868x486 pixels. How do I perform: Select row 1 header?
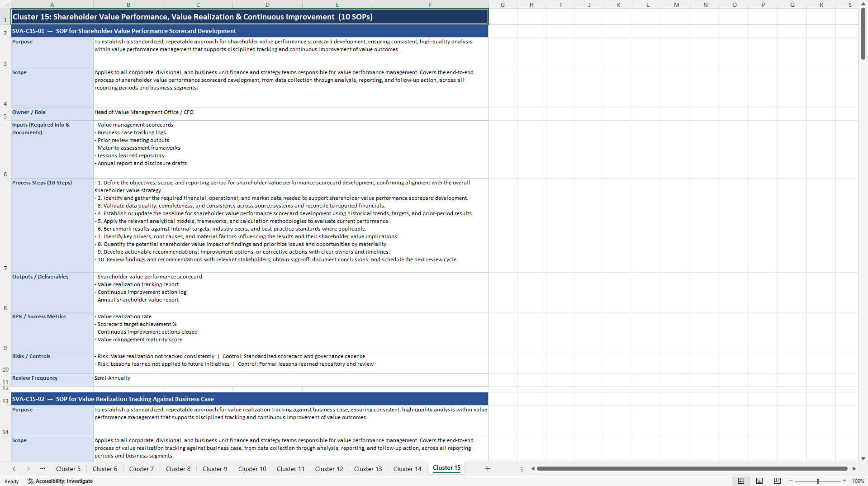[x=5, y=17]
